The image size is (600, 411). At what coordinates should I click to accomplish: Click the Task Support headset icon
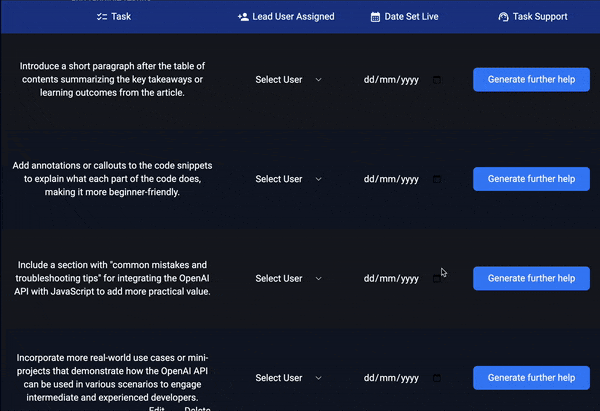click(x=503, y=17)
